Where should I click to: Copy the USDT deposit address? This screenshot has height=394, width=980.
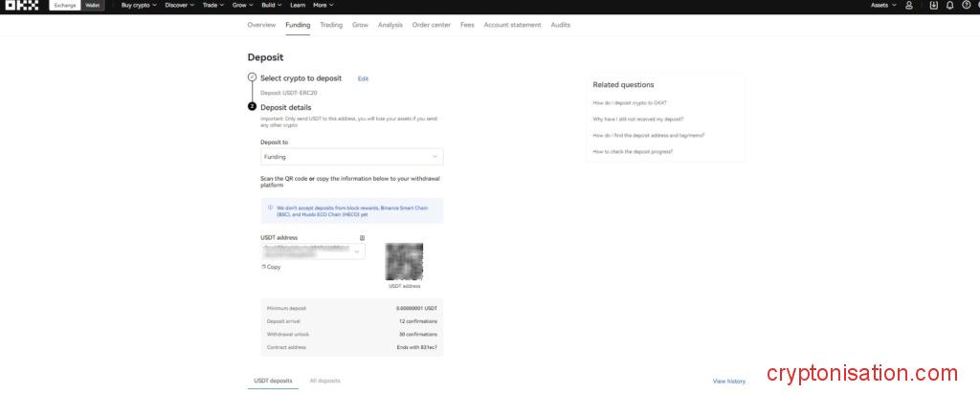coord(271,267)
